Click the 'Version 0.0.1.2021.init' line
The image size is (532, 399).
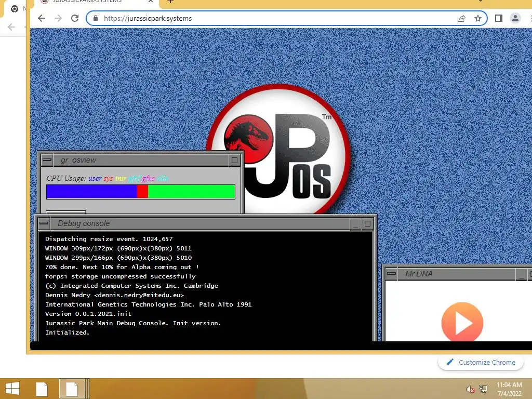(x=88, y=314)
